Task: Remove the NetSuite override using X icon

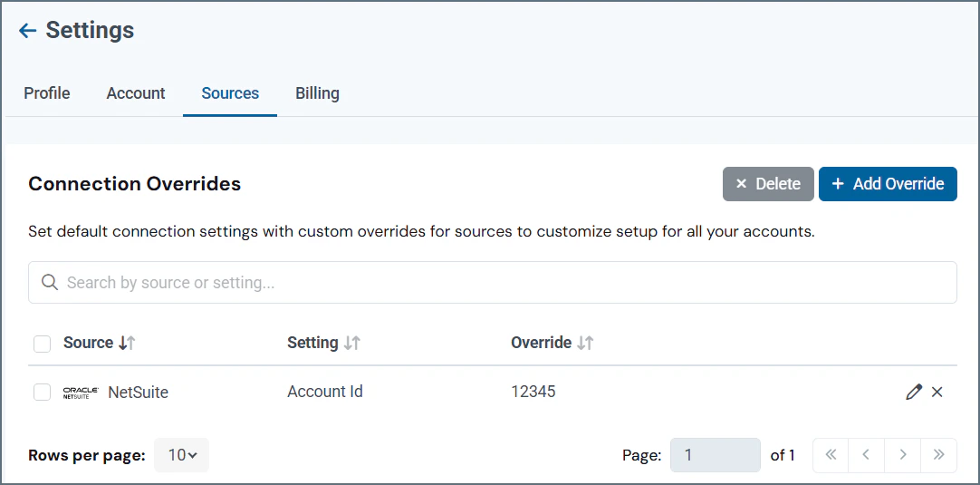Action: pos(937,392)
